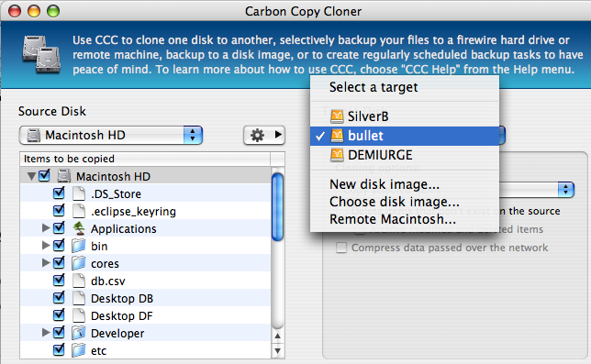Enable Compress data passed over the network
Screen dimensions: 591x364
coord(341,248)
